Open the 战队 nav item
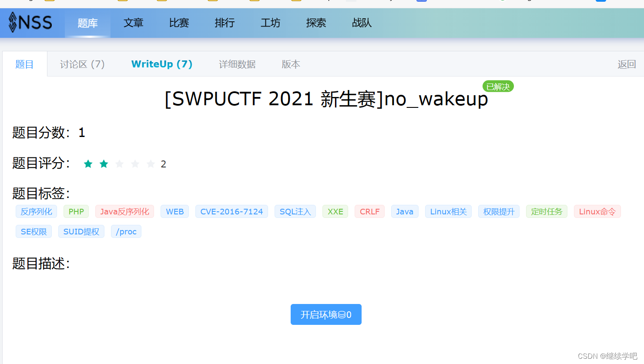This screenshot has height=364, width=644. pos(362,23)
